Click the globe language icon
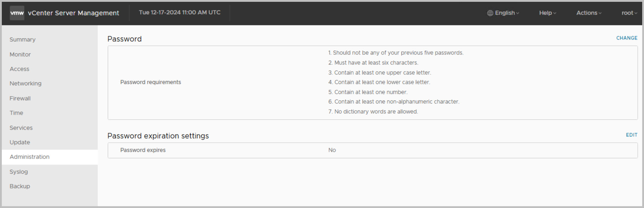Image resolution: width=644 pixels, height=208 pixels. point(490,13)
